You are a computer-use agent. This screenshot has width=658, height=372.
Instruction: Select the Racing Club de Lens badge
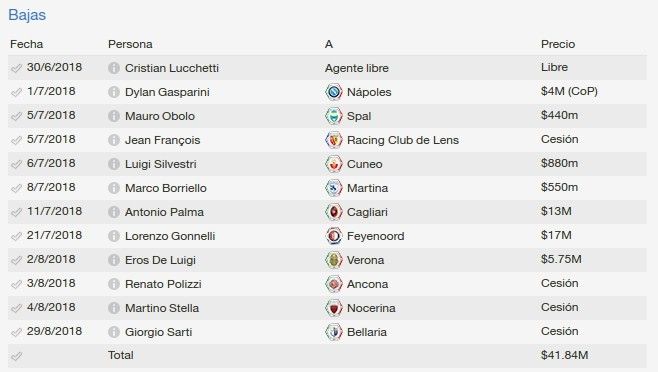tap(334, 140)
